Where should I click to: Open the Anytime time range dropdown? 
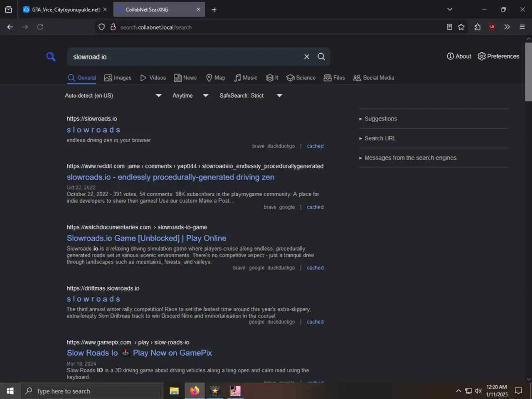[190, 96]
